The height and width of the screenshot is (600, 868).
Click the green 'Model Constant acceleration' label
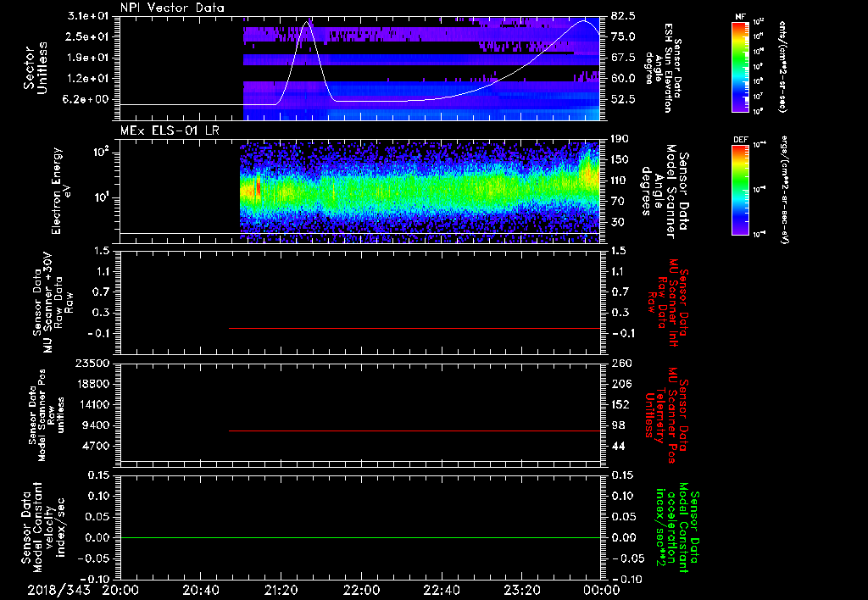coord(677,527)
